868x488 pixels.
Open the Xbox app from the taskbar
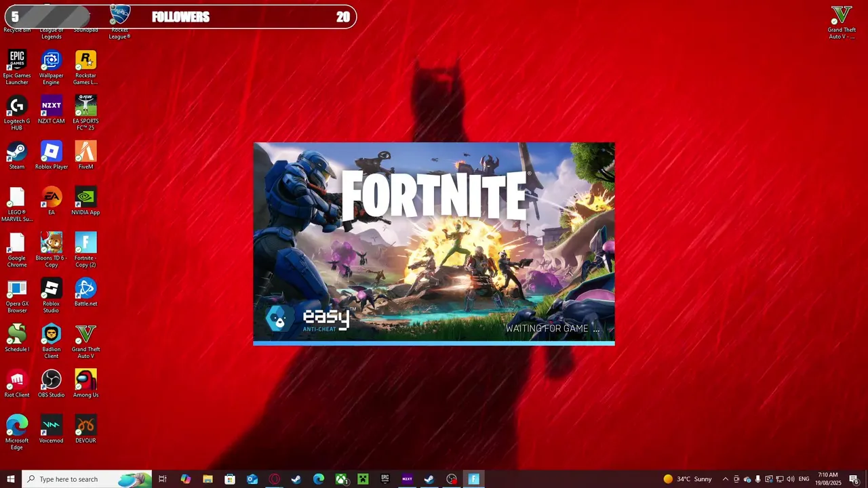(341, 479)
